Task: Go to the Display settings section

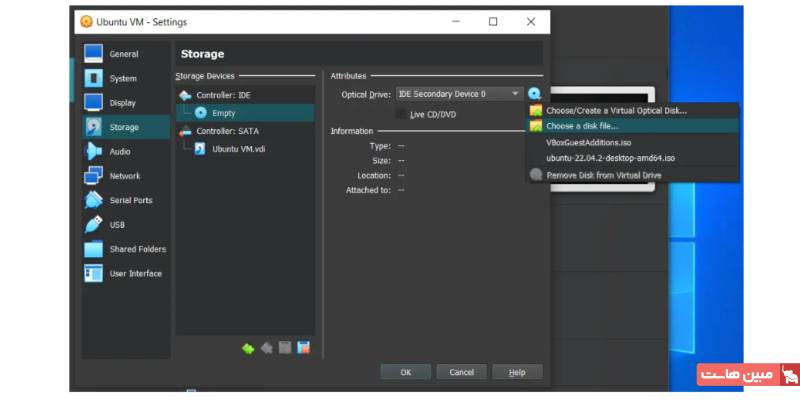Action: [x=122, y=103]
